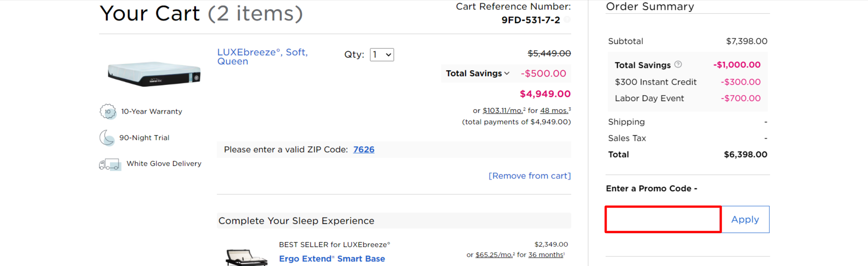Click the Apply promo code button
Image resolution: width=868 pixels, height=266 pixels.
(745, 219)
